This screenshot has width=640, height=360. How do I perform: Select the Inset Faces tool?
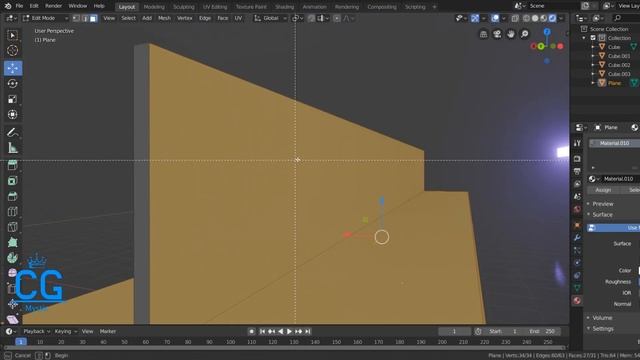[x=13, y=181]
